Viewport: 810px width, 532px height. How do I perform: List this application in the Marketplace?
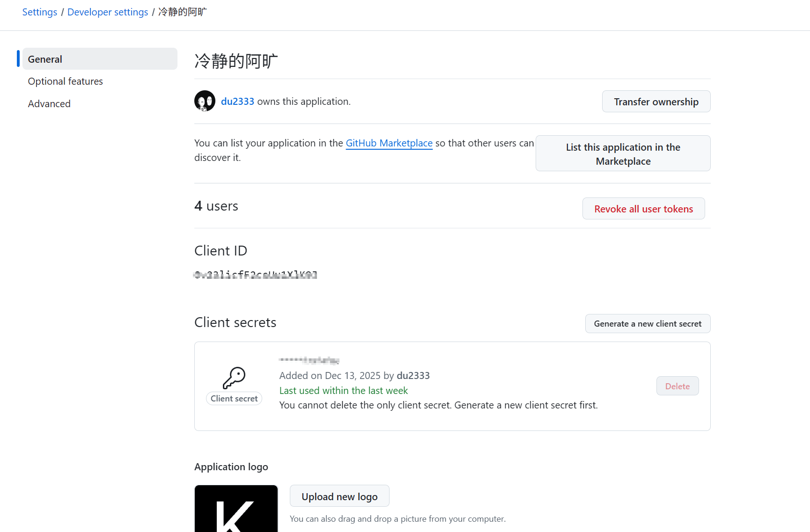click(623, 153)
